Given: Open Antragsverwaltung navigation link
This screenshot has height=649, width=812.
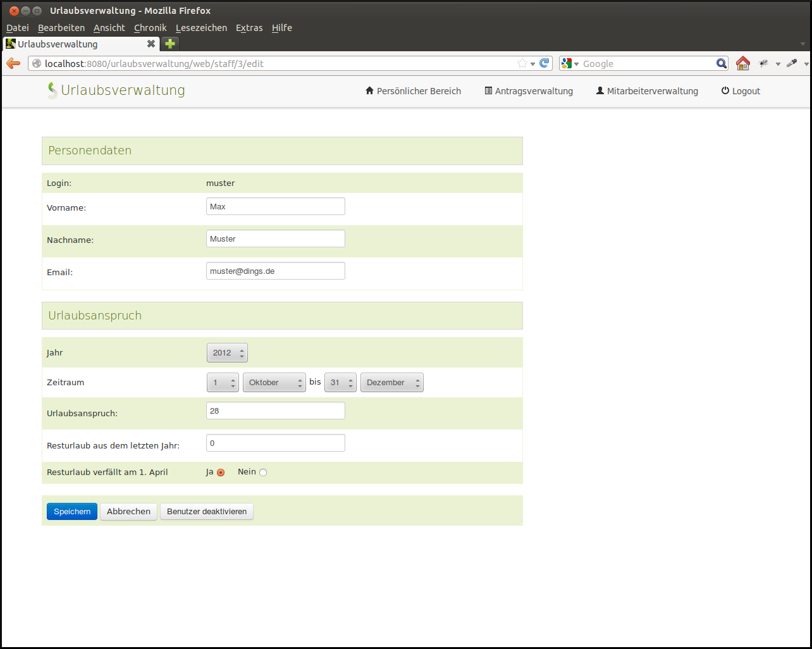Looking at the screenshot, I should click(529, 91).
